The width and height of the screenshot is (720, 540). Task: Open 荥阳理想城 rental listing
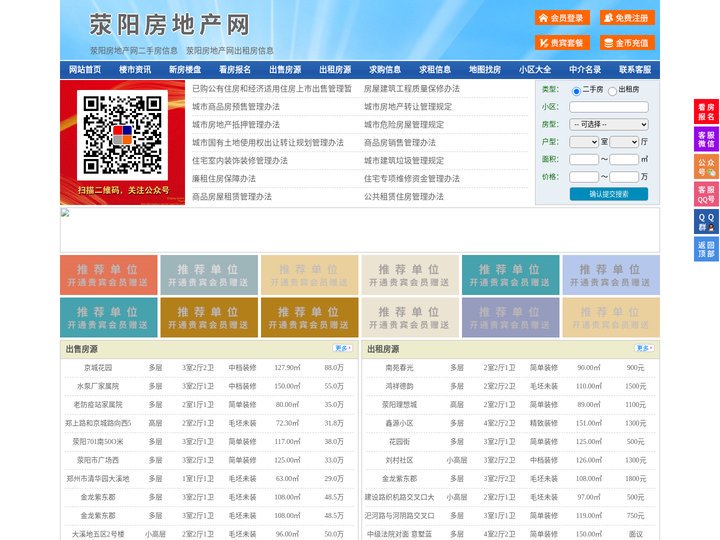[x=399, y=405]
